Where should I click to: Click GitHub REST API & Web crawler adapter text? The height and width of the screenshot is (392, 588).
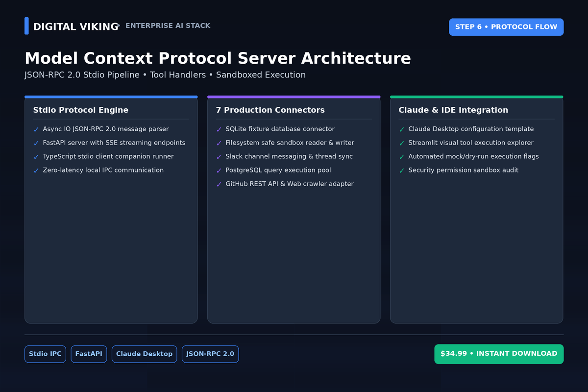(x=290, y=184)
